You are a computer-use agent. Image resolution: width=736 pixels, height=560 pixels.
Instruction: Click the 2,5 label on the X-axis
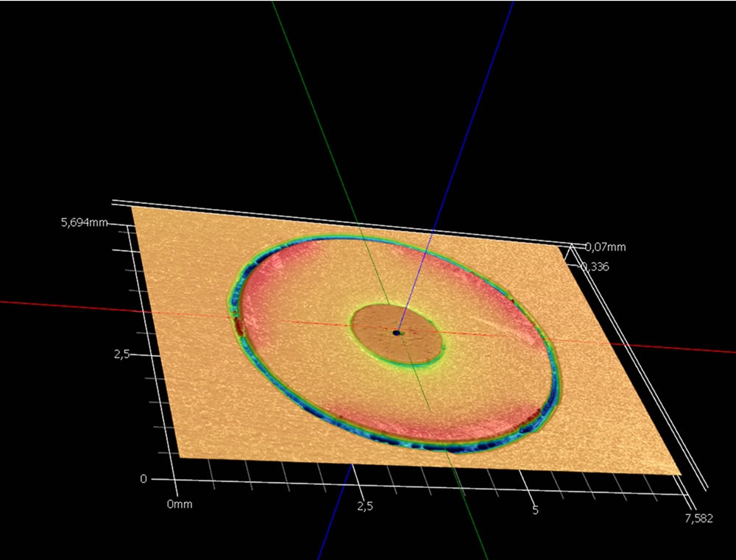tap(365, 506)
